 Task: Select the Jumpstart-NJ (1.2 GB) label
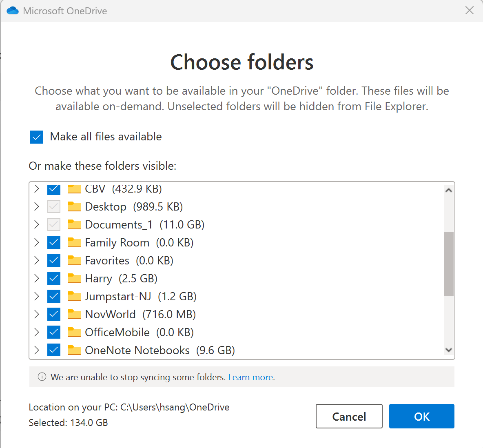pos(141,296)
